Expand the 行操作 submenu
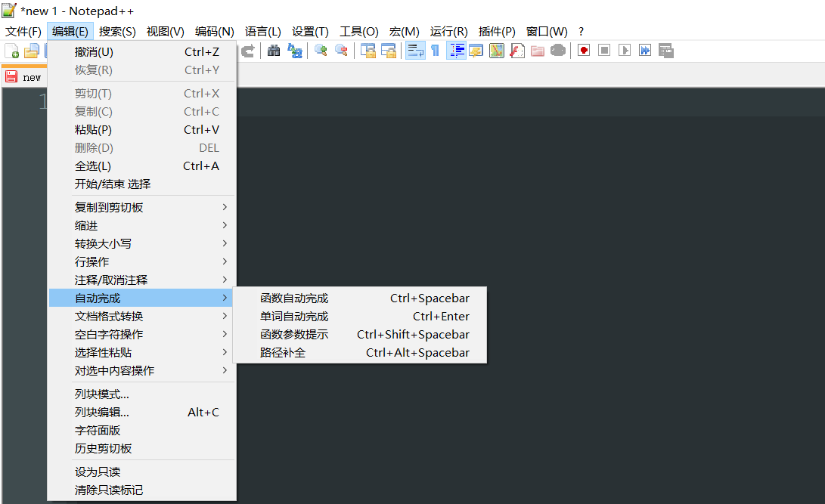Viewport: 825px width, 504px height. 141,261
